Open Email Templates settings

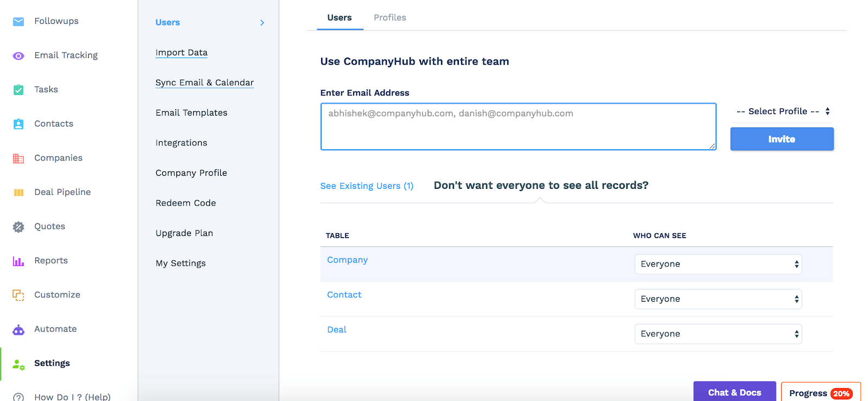pyautogui.click(x=192, y=113)
